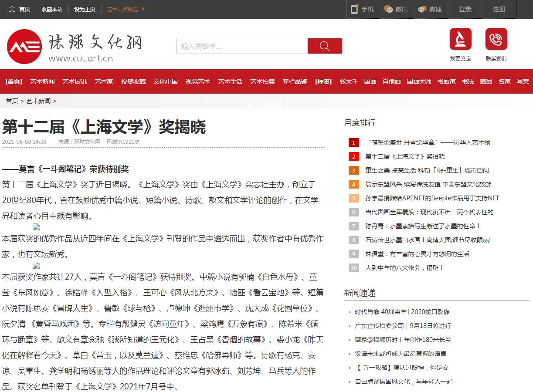Open ranked article 重生之美 点亮生活
Image resolution: width=533 pixels, height=392 pixels.
(x=427, y=170)
